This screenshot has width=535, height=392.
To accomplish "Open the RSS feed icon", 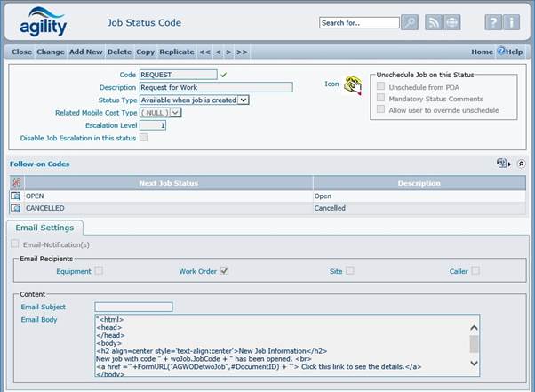I will pyautogui.click(x=435, y=22).
